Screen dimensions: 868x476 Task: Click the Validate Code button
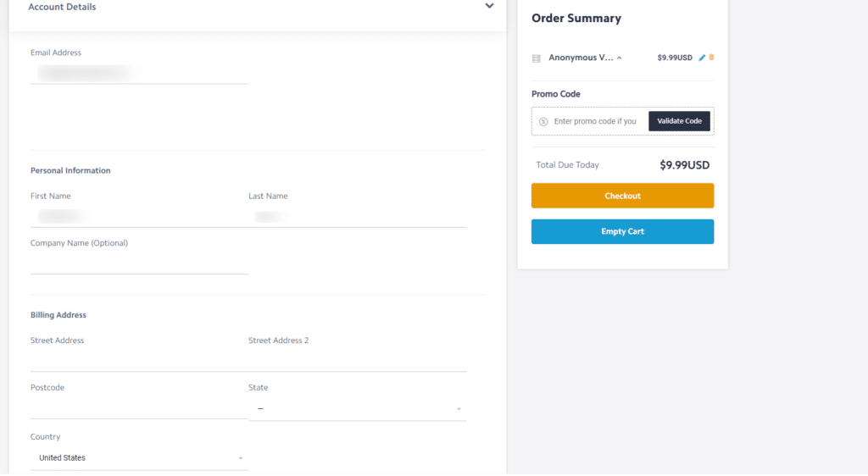tap(679, 121)
